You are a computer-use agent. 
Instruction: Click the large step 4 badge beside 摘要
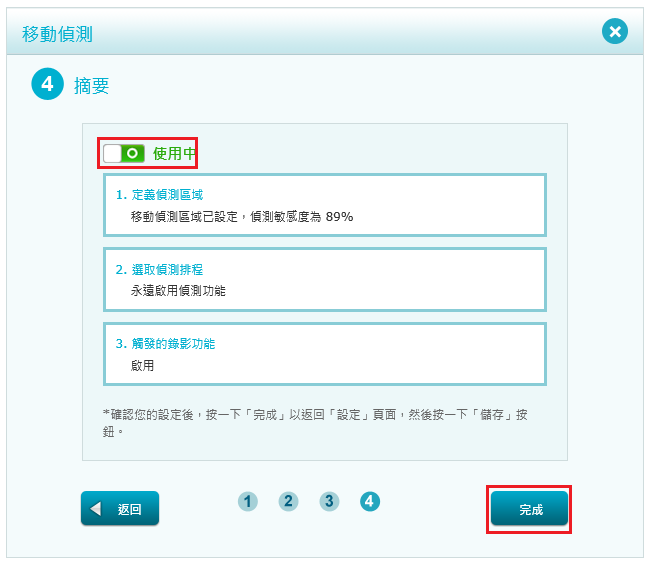47,85
